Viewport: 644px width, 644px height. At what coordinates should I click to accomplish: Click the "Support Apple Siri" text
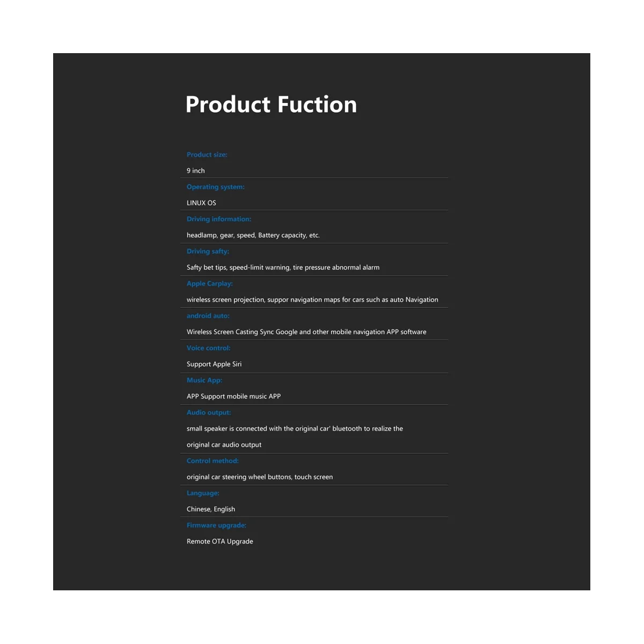214,364
